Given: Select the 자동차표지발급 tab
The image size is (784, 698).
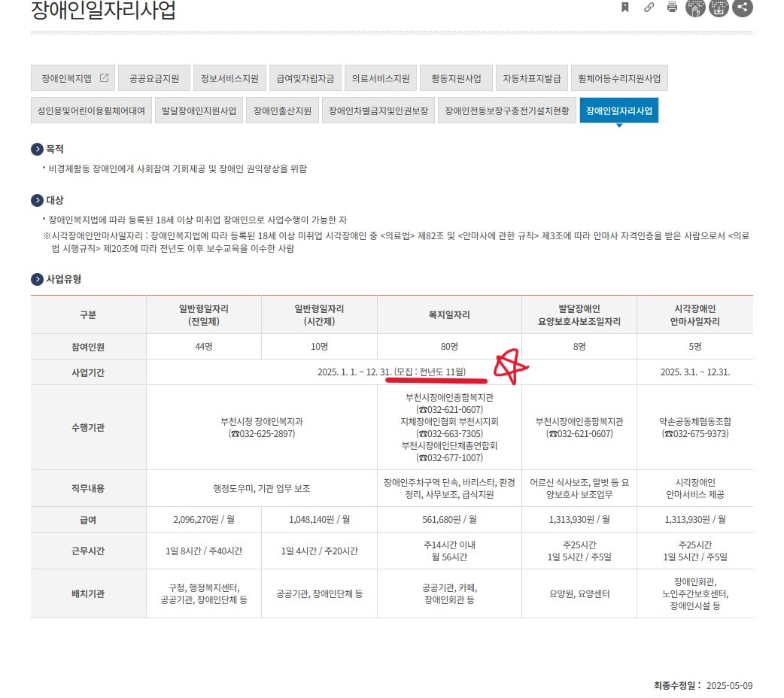Looking at the screenshot, I should 532,78.
